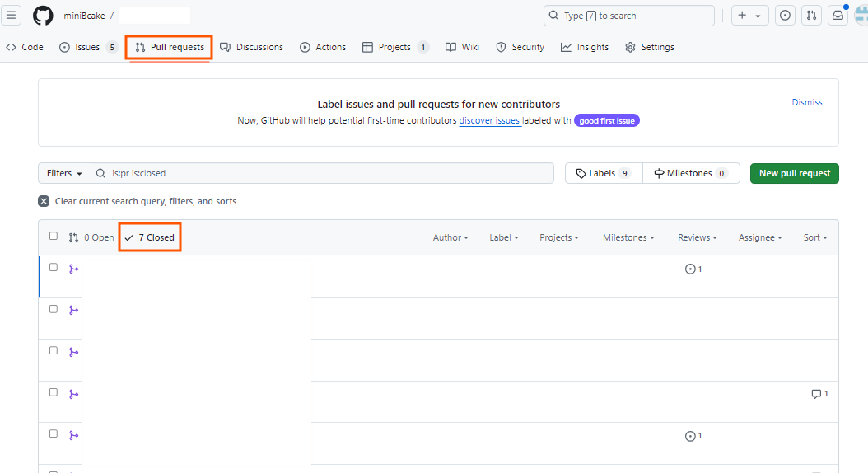Follow the 'discover issues' link

click(x=489, y=121)
